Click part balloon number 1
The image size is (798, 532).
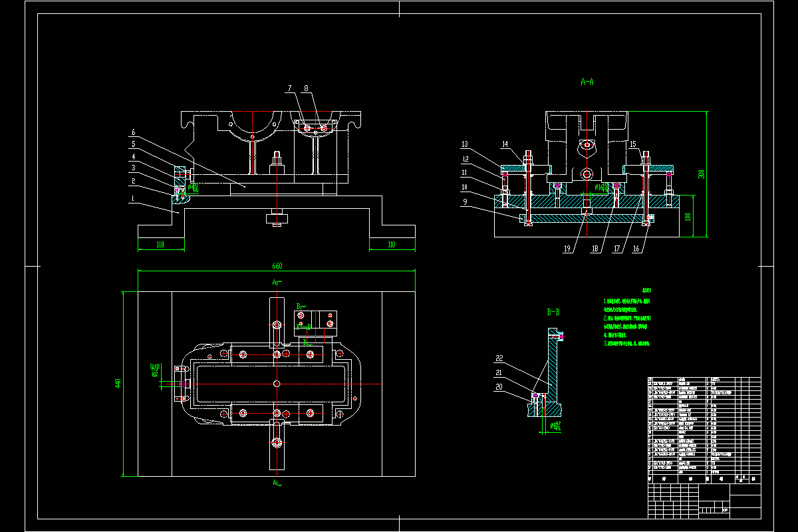[x=133, y=198]
